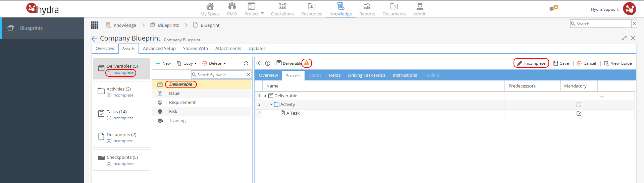Image resolution: width=644 pixels, height=183 pixels.
Task: Open the Delete dropdown arrow
Action: (x=225, y=63)
